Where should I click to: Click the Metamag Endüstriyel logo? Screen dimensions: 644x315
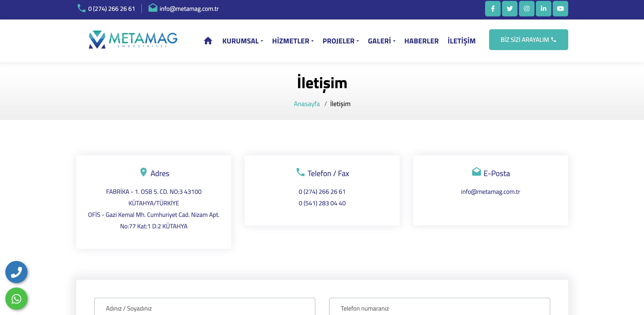133,39
